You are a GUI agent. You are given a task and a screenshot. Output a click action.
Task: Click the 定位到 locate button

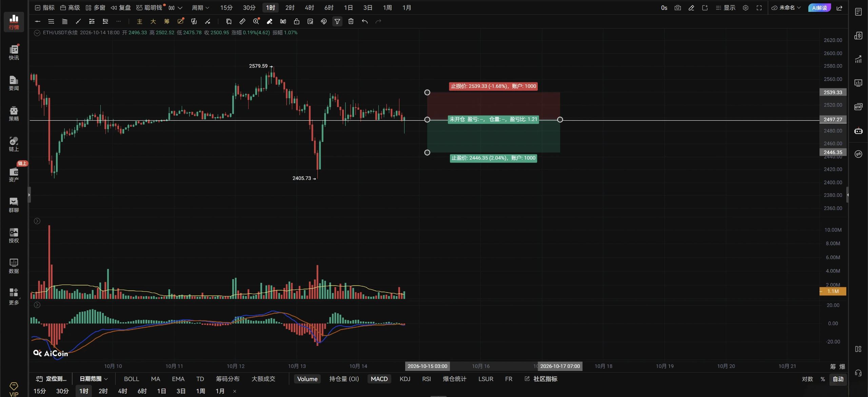(52, 379)
